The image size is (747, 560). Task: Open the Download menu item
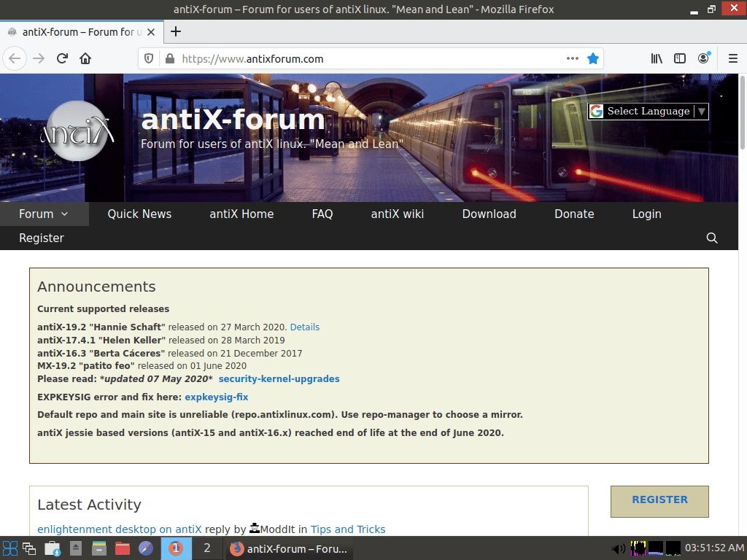489,214
